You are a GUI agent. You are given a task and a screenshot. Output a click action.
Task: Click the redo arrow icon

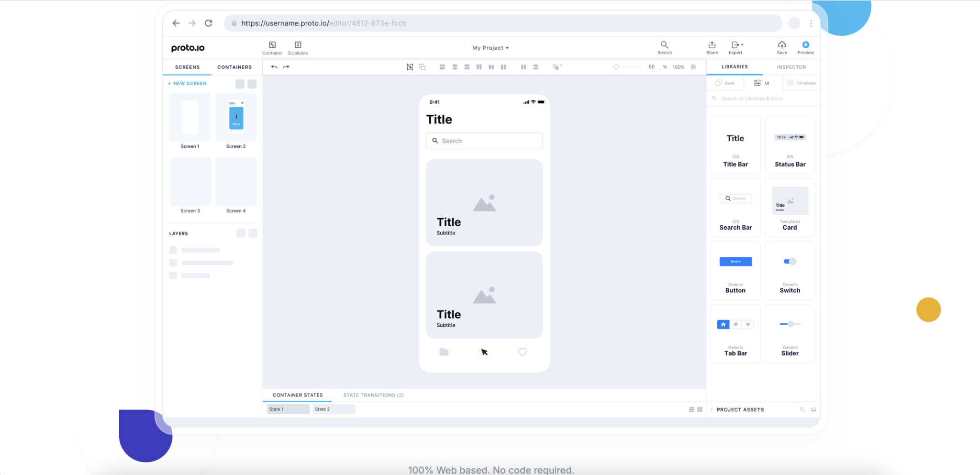click(286, 67)
